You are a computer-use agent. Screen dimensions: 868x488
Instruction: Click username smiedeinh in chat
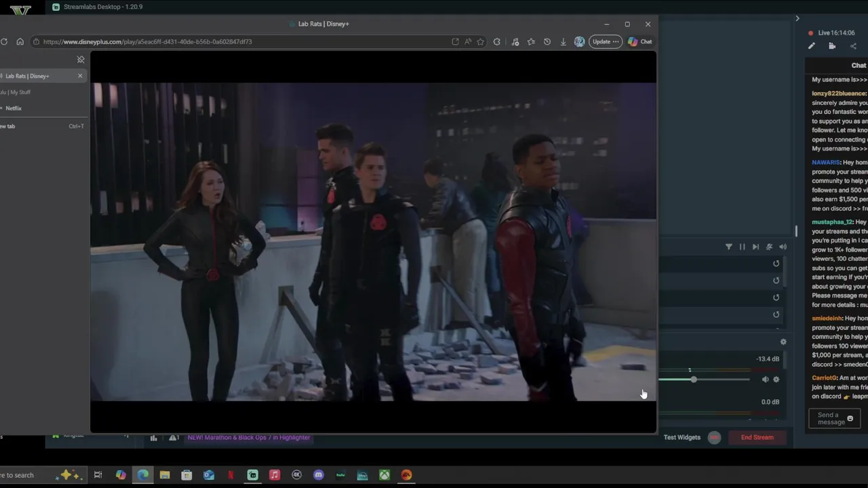827,319
